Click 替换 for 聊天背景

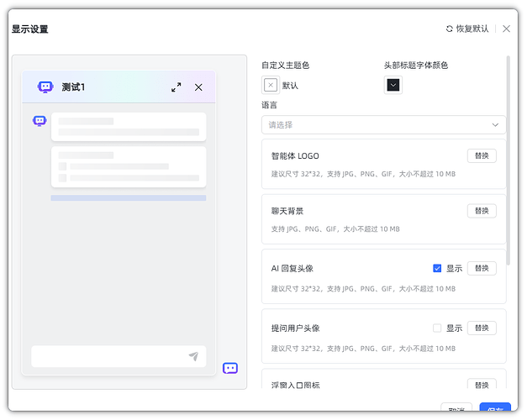click(x=482, y=211)
